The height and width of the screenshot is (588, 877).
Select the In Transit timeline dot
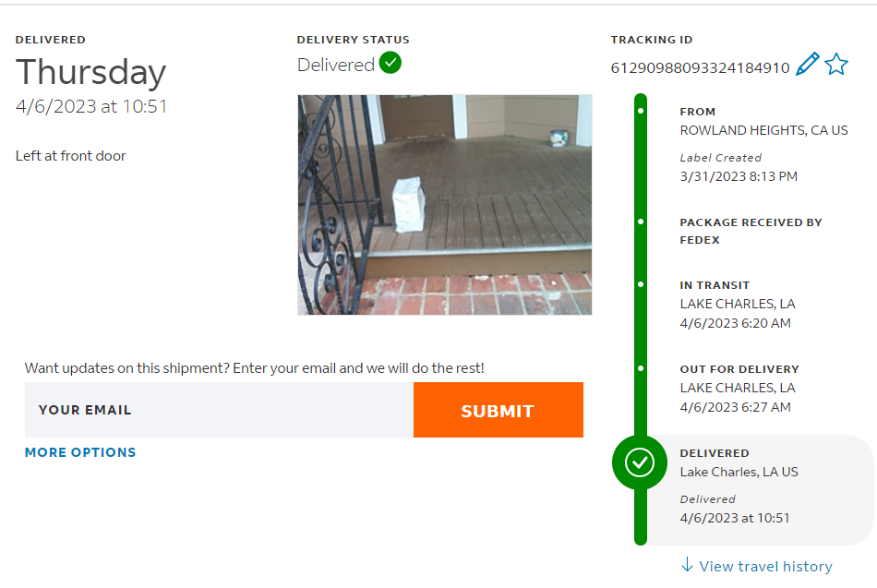(641, 284)
